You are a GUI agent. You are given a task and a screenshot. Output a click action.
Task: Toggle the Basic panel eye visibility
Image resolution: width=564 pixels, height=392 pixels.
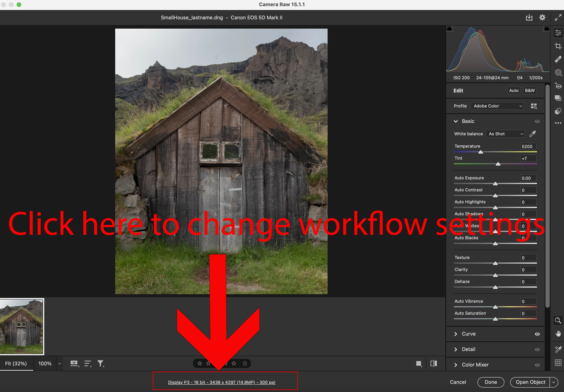click(x=537, y=121)
